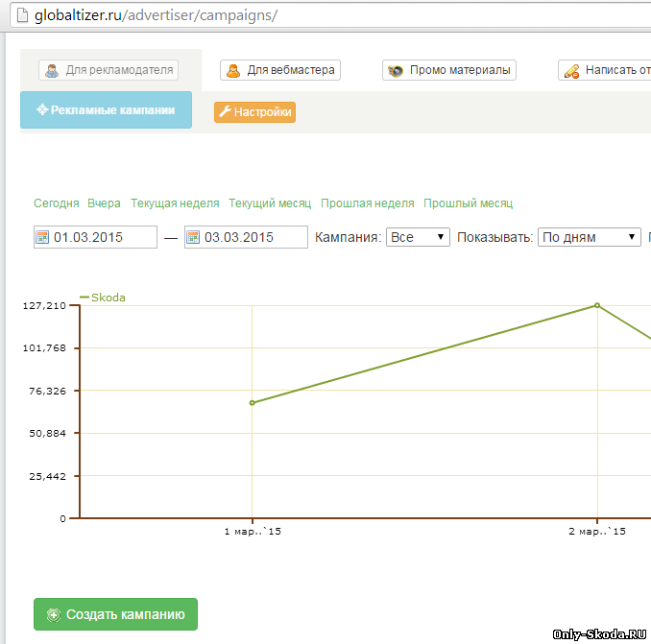The image size is (651, 644).
Task: Open Промо материалы page
Action: coord(449,70)
